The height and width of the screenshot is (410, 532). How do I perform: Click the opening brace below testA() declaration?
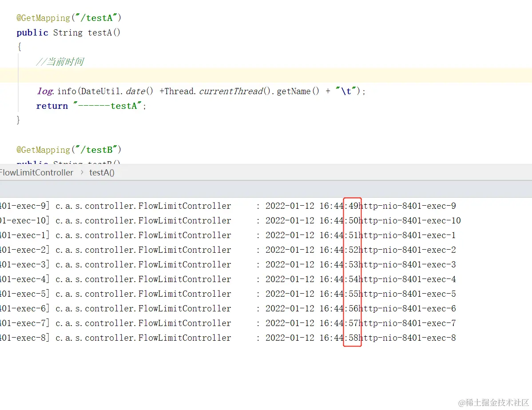tap(20, 47)
